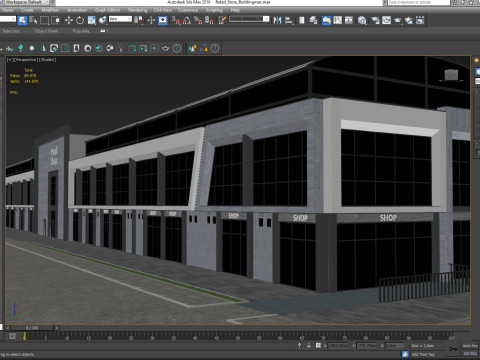The image size is (480, 360).
Task: Open Views menu
Action: click(x=8, y=10)
